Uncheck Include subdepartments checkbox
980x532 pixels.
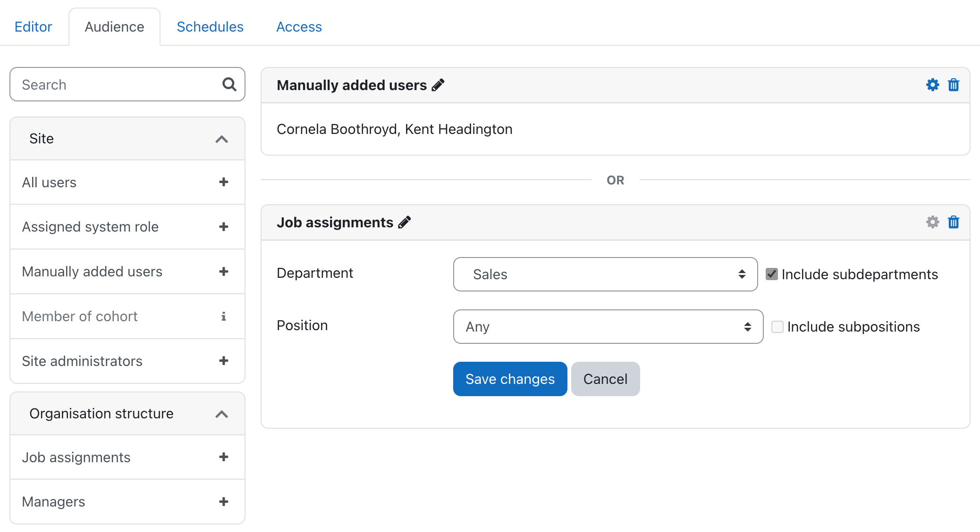pos(772,274)
